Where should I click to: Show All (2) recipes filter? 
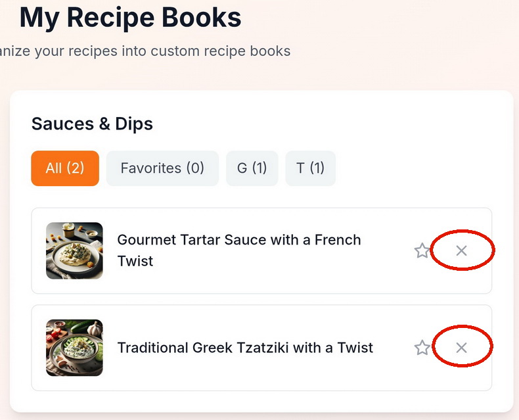click(x=65, y=168)
